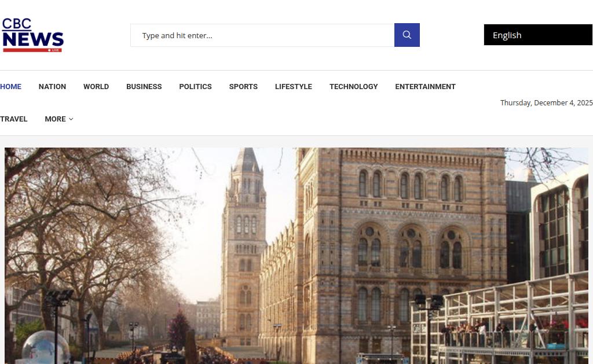This screenshot has height=364, width=593.
Task: Open the NATION section
Action: click(x=52, y=87)
